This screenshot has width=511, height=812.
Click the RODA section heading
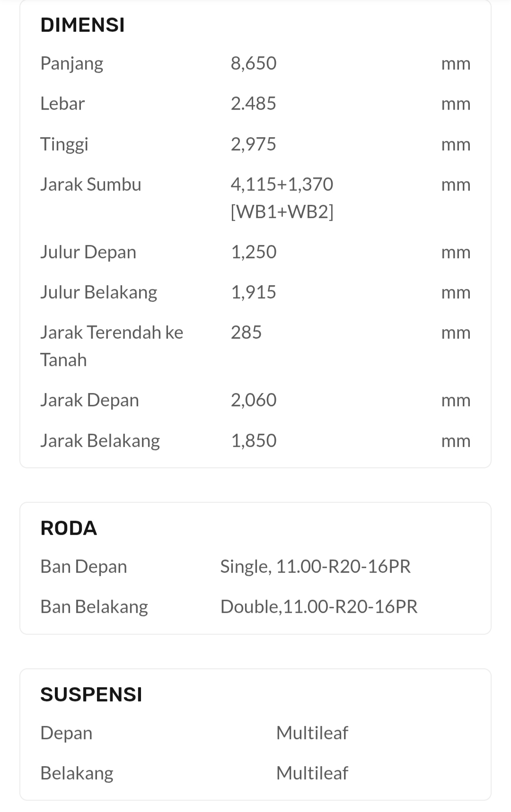[x=69, y=528]
